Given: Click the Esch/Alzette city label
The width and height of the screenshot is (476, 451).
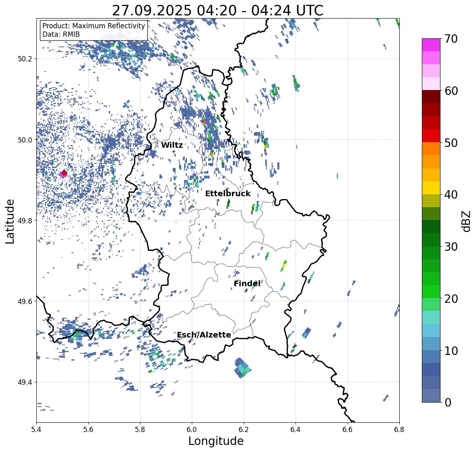Looking at the screenshot, I should [204, 335].
